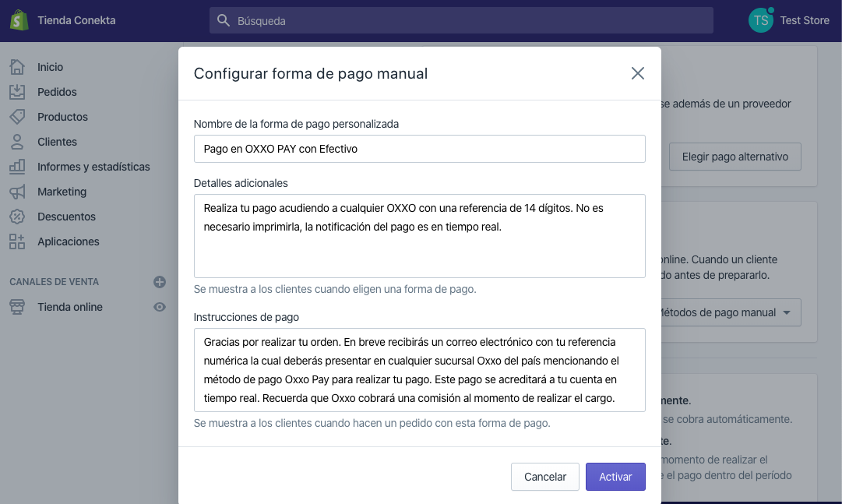842x504 pixels.
Task: Open Clientes in the sidebar
Action: point(57,142)
